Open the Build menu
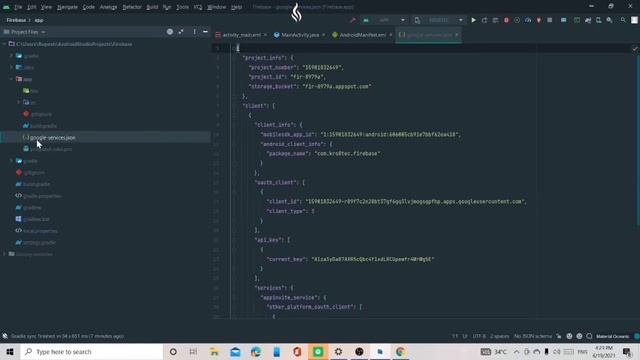This screenshot has height=360, width=640. 152,7
